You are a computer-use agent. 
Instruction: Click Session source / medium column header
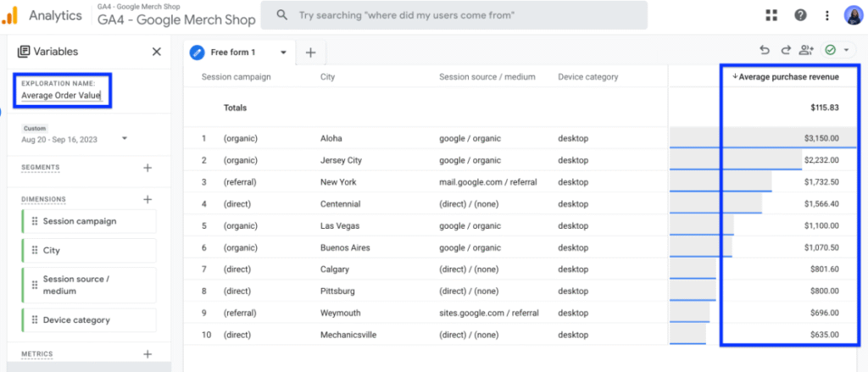[x=487, y=77]
